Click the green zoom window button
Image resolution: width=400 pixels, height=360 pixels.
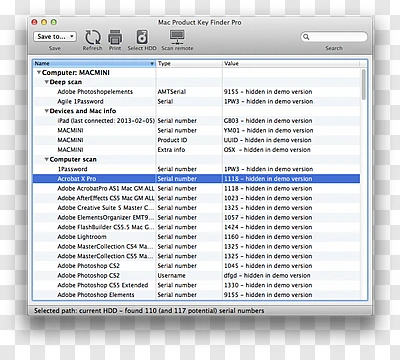point(54,22)
